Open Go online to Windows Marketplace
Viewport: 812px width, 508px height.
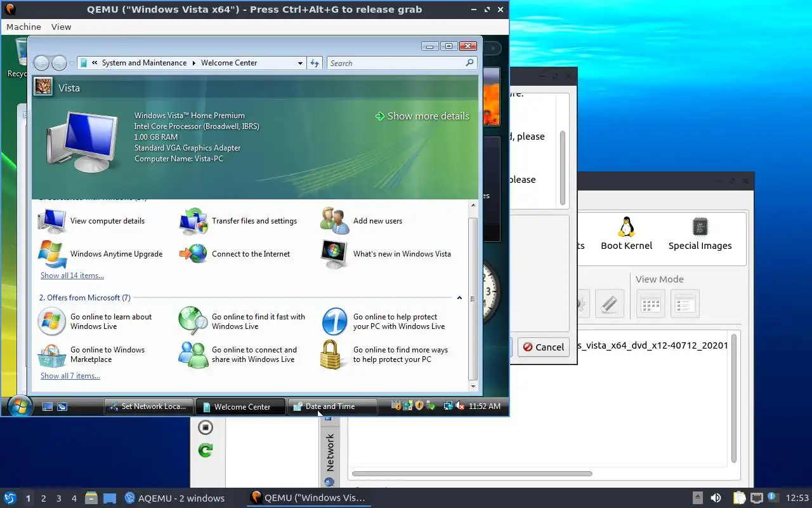coord(92,354)
